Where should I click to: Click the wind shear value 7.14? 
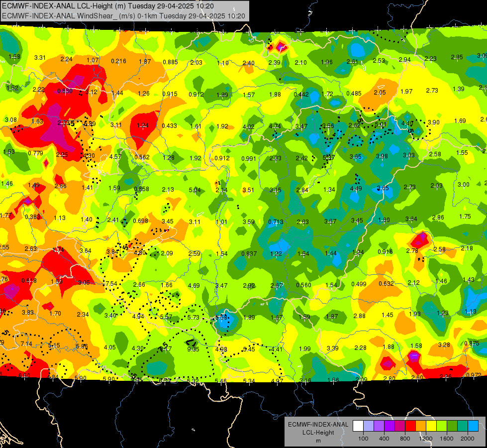(26, 344)
